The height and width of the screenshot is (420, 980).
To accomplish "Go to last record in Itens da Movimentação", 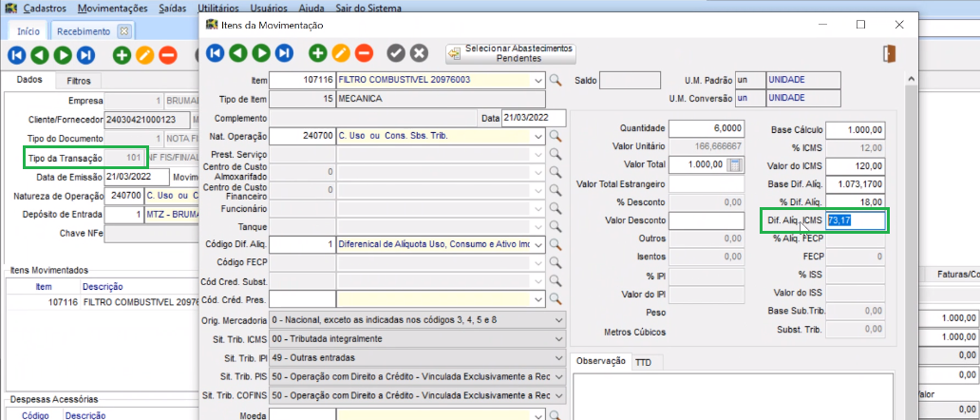I will (x=284, y=53).
